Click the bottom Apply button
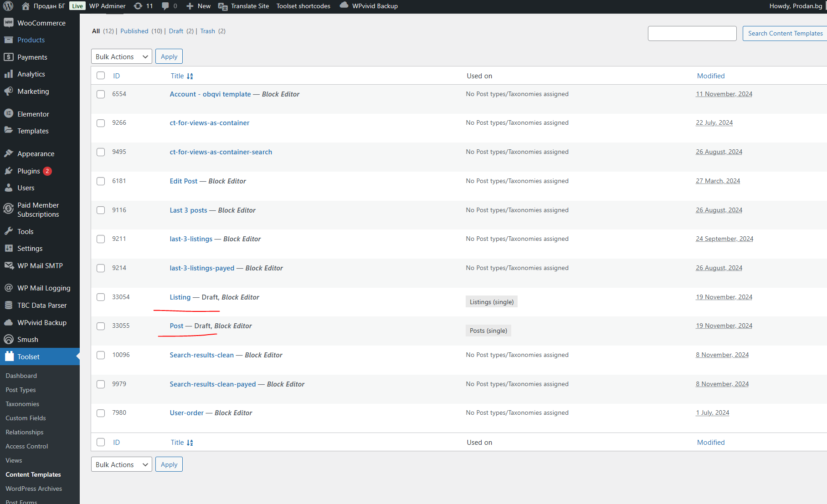This screenshot has height=504, width=827. [x=169, y=464]
